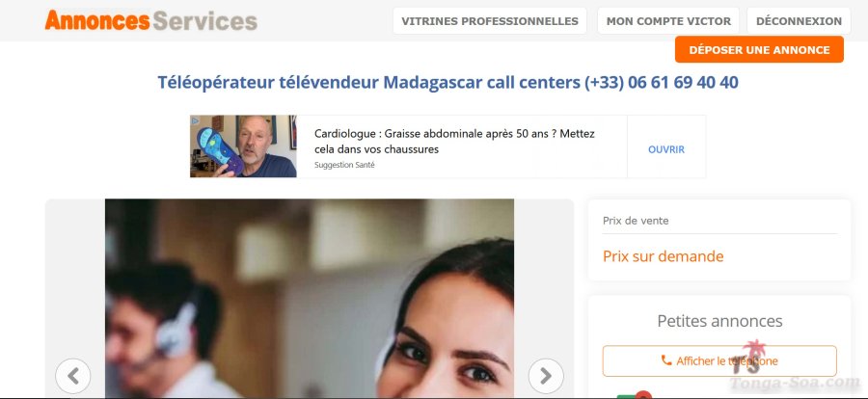The height and width of the screenshot is (399, 868).
Task: Advance carousel with the right arrow
Action: pos(546,376)
